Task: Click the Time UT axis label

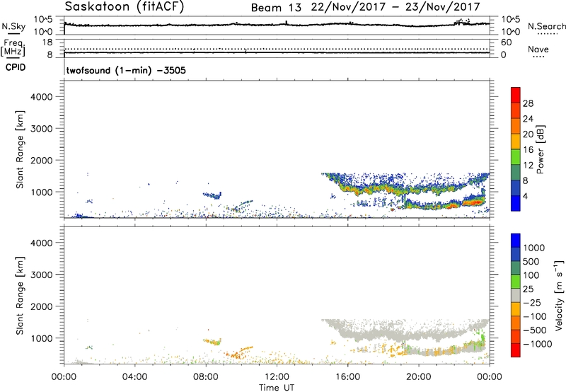Action: click(x=277, y=388)
